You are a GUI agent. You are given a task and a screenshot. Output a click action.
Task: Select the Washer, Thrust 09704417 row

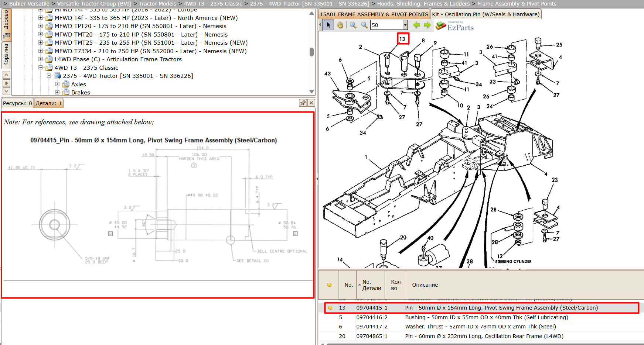(x=481, y=327)
